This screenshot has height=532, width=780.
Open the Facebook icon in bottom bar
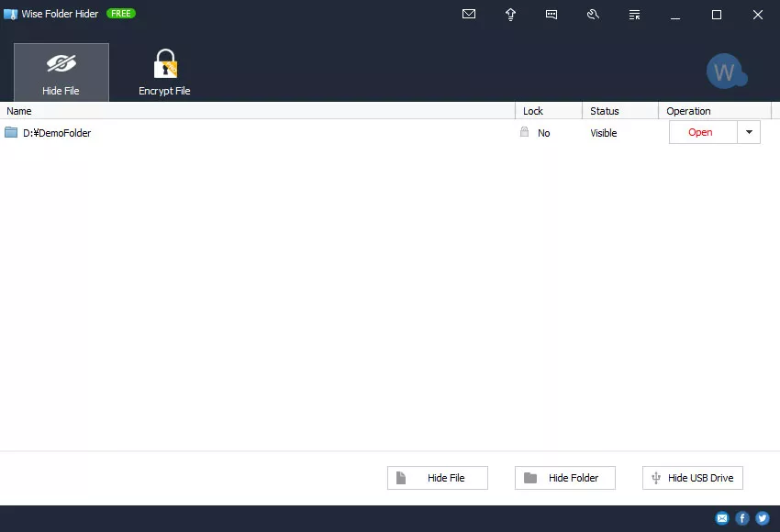click(x=742, y=518)
